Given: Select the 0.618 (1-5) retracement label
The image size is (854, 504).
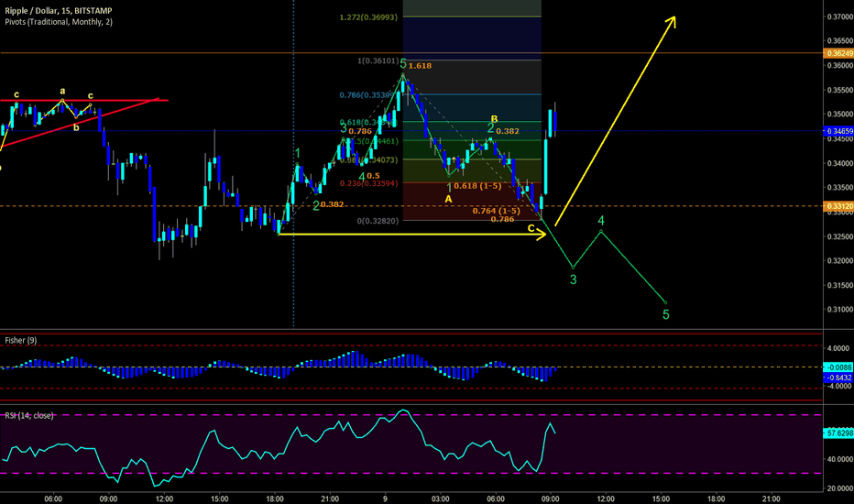Looking at the screenshot, I should (477, 186).
